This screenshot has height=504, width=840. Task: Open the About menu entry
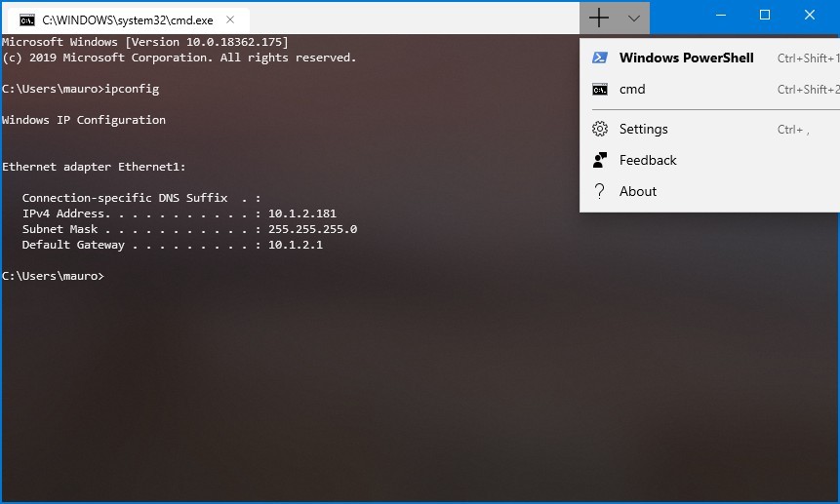coord(710,191)
